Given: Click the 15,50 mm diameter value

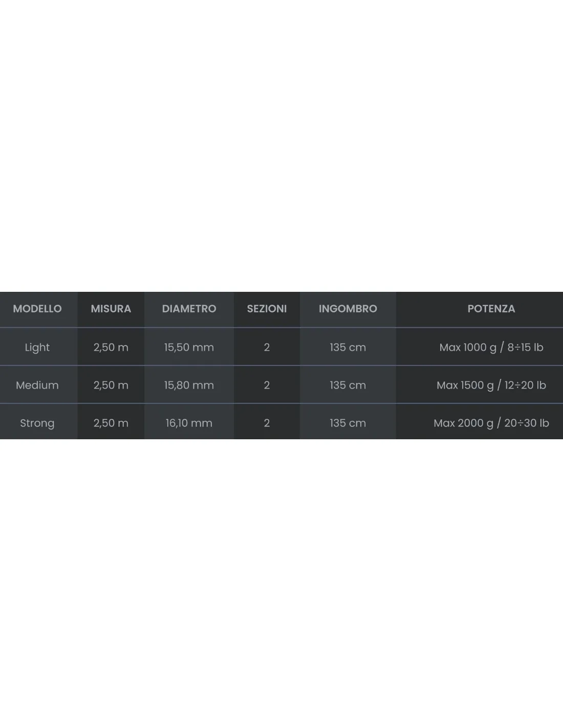Looking at the screenshot, I should coord(189,347).
